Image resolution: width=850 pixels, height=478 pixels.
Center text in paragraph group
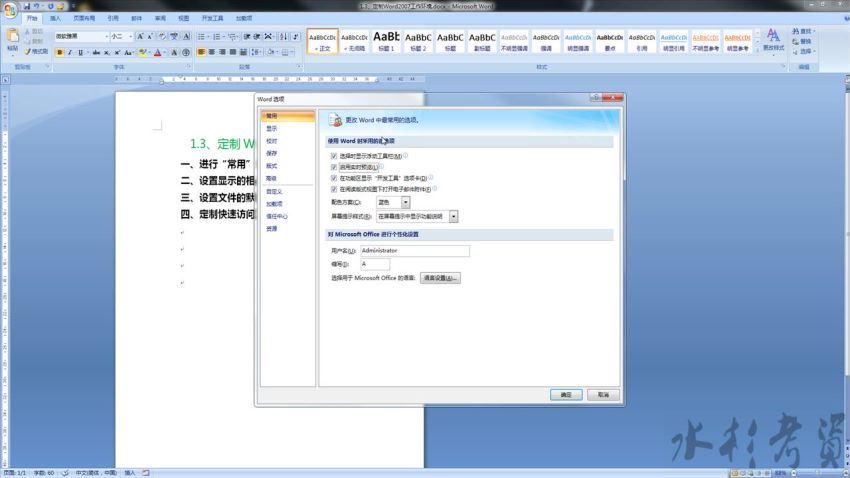point(211,52)
